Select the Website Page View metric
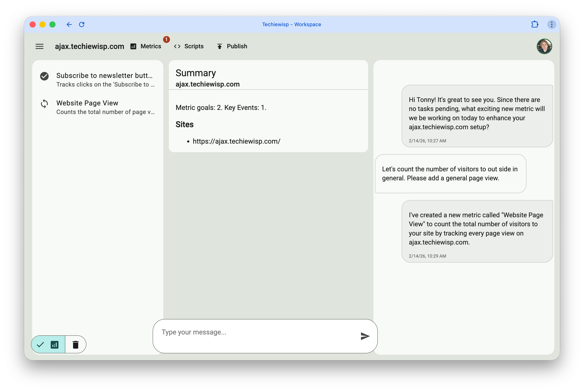 coord(87,103)
